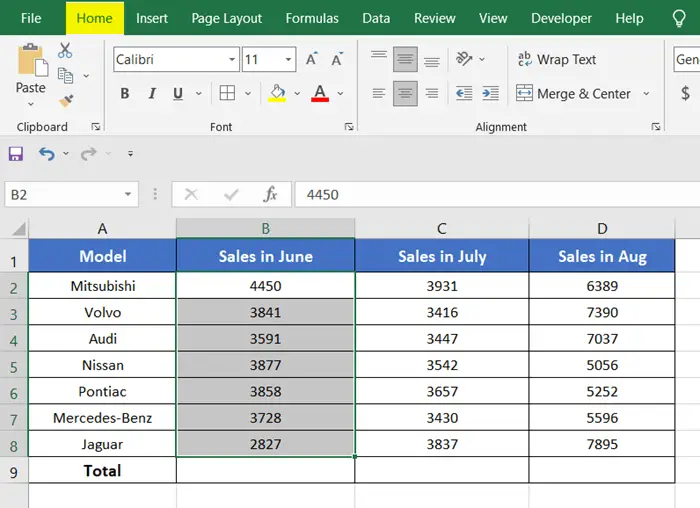Switch to the Developer tab

pyautogui.click(x=561, y=18)
